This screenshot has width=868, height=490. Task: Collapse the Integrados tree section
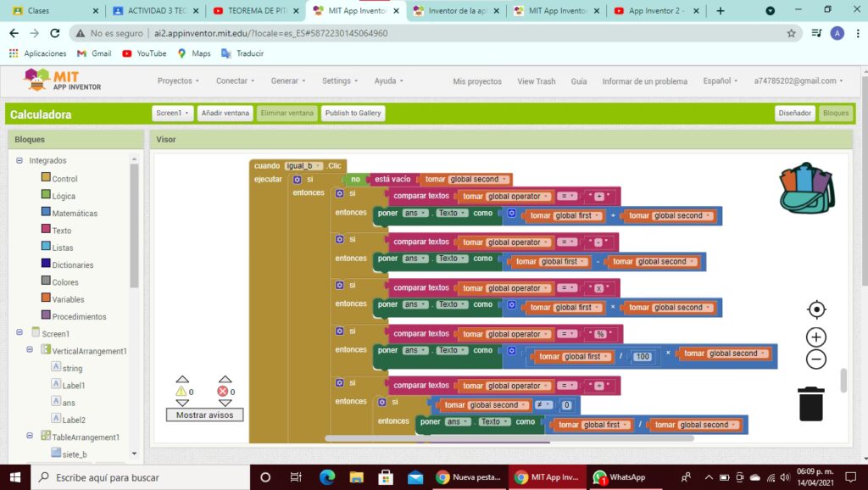(x=19, y=160)
